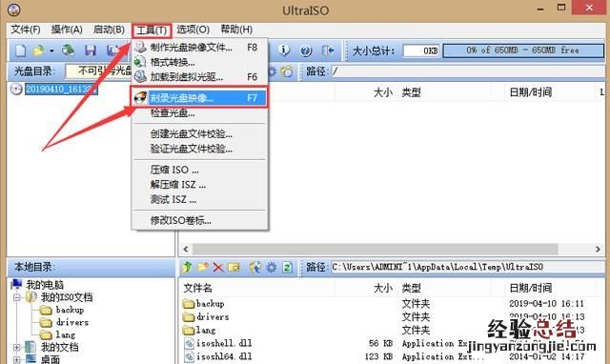Screen dimensions: 610x364
Task: Open the 选项(O) menu
Action: point(193,30)
